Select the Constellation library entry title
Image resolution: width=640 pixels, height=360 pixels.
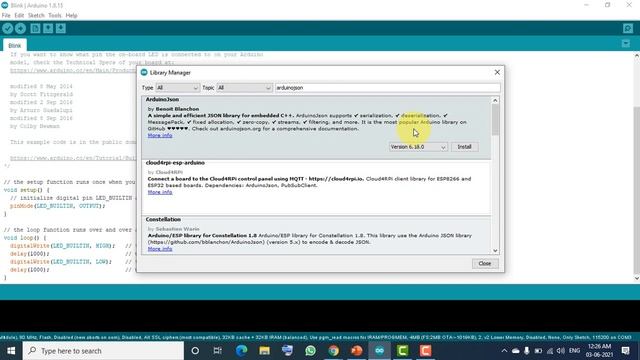click(x=163, y=220)
